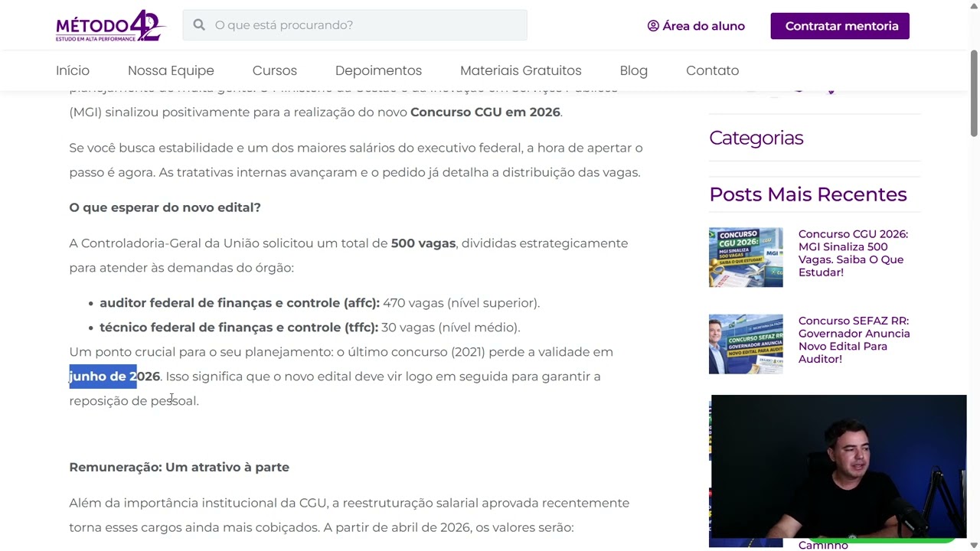Open the 'Concurso CGU 2026: MGI Sinaliza 500 Vagas' post link
The width and height of the screenshot is (980, 551).
[853, 253]
